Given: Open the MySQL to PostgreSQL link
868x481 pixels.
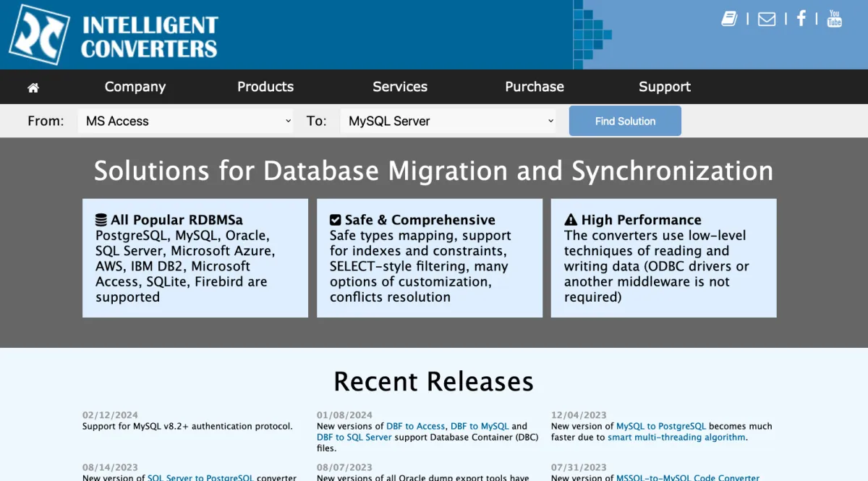Looking at the screenshot, I should point(661,427).
